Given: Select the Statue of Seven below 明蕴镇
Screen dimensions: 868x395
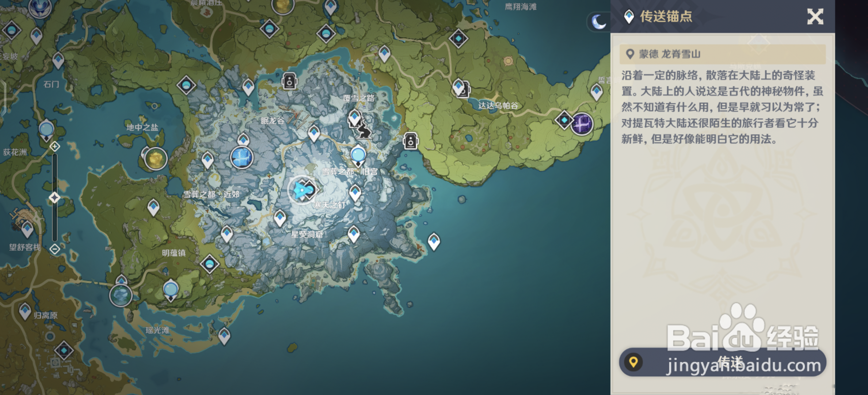Looking at the screenshot, I should (171, 290).
